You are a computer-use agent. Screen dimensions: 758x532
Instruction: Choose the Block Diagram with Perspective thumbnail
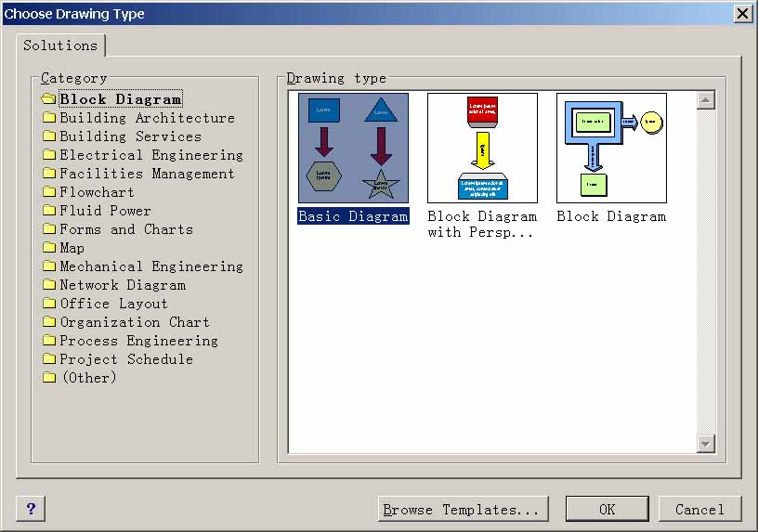[x=482, y=148]
